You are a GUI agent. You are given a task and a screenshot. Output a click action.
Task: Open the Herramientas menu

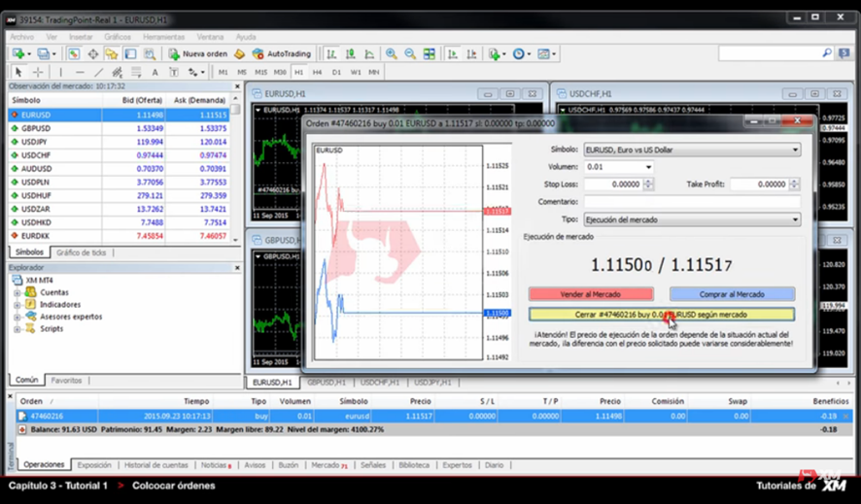[163, 37]
